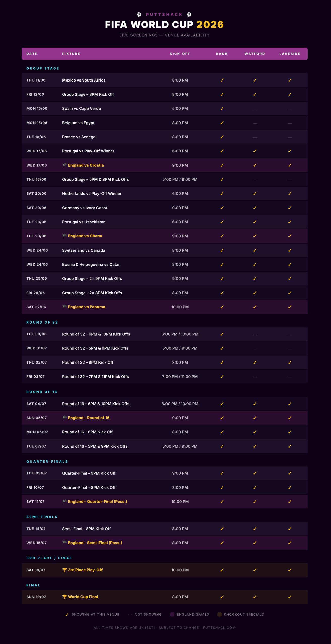Click the BANK column header
The image size is (331, 644).
pos(222,54)
